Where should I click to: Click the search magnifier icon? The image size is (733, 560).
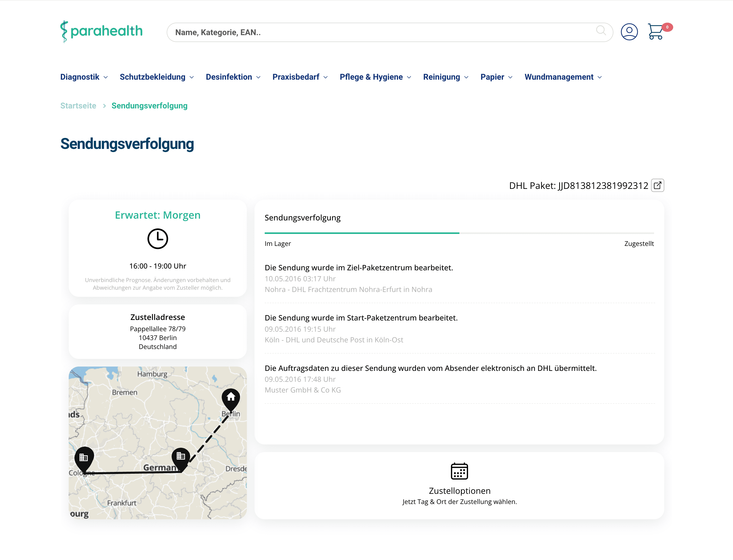tap(601, 31)
